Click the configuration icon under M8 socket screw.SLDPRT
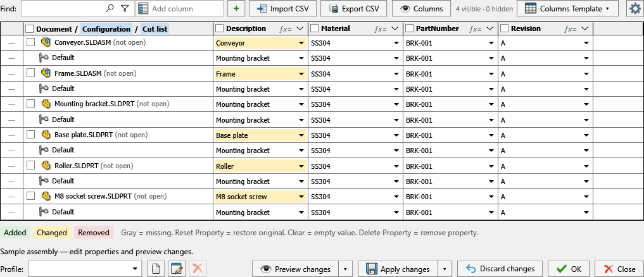Viewport: 644px width, 277px height. coord(44,212)
